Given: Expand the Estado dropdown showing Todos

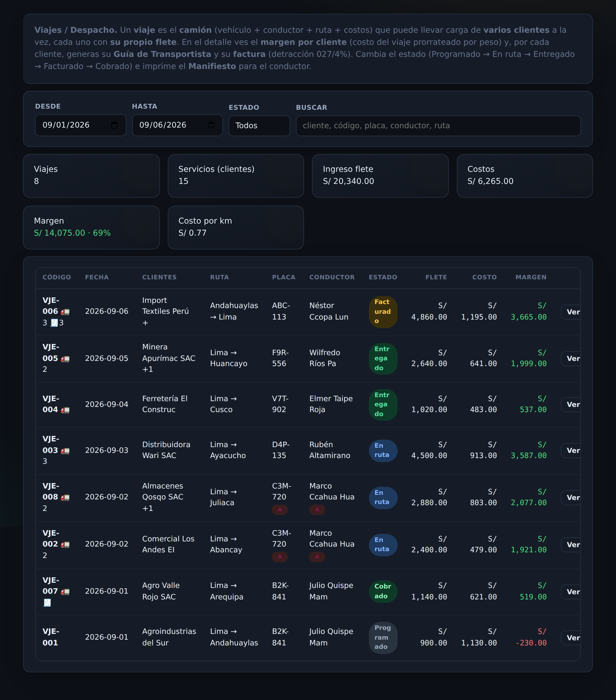Looking at the screenshot, I should [259, 126].
